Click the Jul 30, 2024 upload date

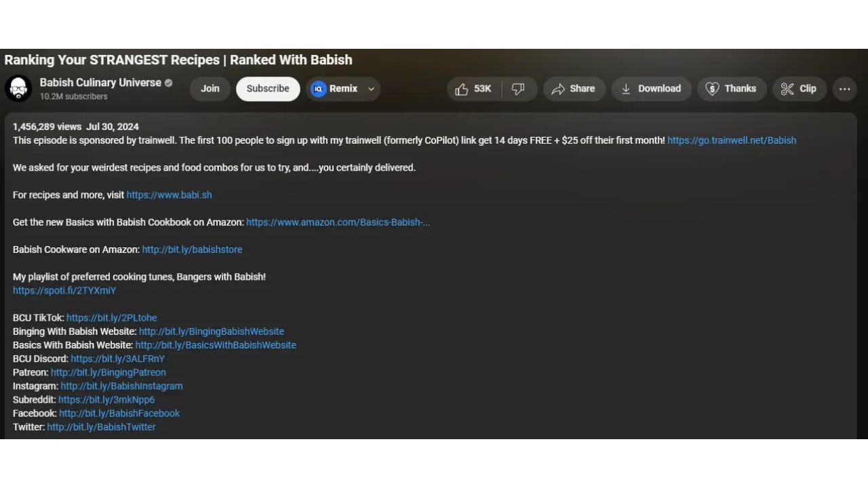coord(113,127)
